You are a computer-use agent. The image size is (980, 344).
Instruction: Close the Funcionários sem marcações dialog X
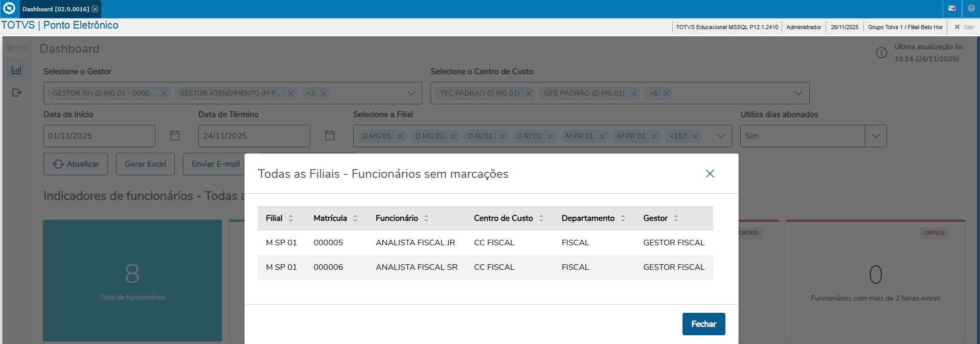pyautogui.click(x=710, y=174)
